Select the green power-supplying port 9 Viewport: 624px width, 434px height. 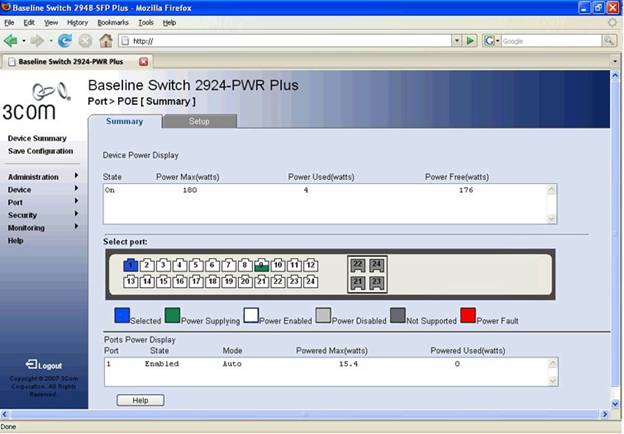[261, 265]
